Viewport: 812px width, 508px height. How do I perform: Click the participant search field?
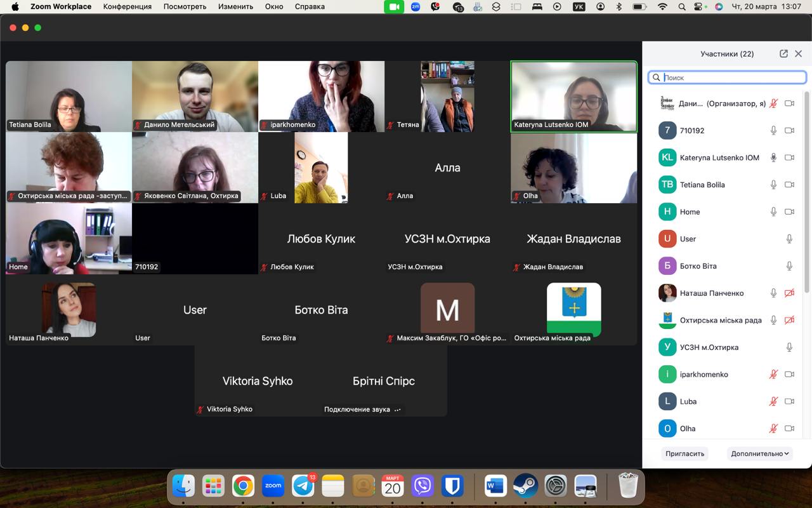(x=727, y=77)
